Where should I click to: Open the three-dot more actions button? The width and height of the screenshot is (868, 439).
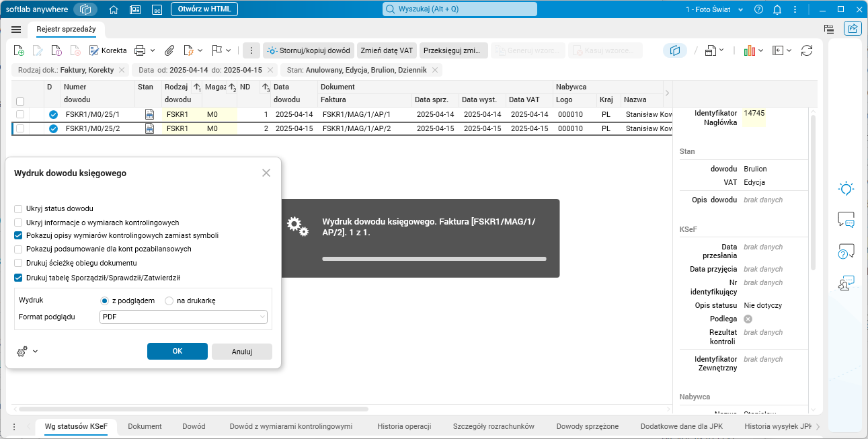click(251, 50)
